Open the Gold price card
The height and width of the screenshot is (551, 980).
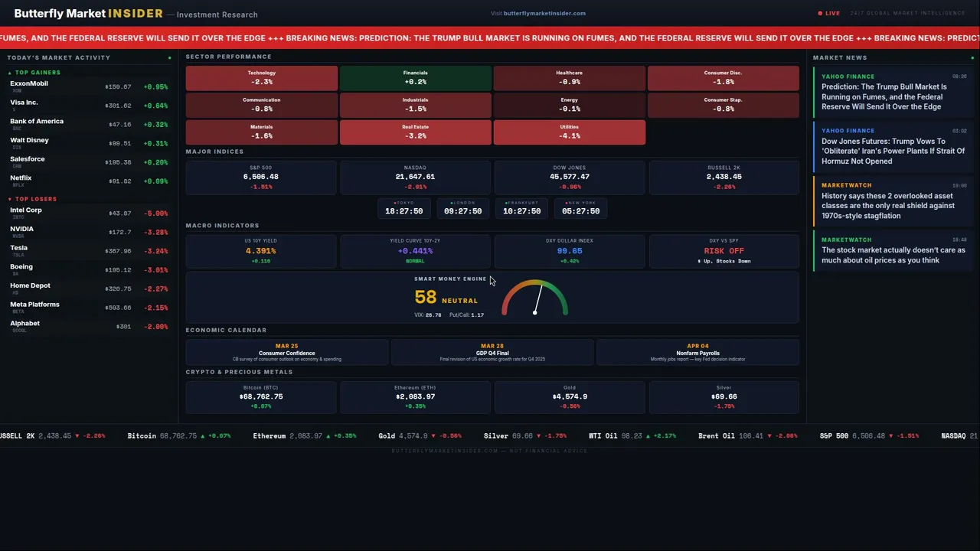pos(570,397)
